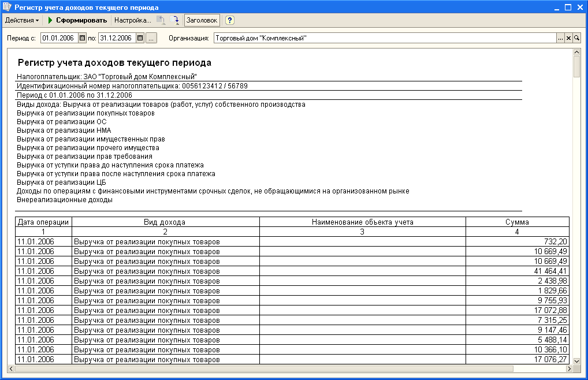Toggle the Заголовок button
The image size is (588, 380).
202,20
